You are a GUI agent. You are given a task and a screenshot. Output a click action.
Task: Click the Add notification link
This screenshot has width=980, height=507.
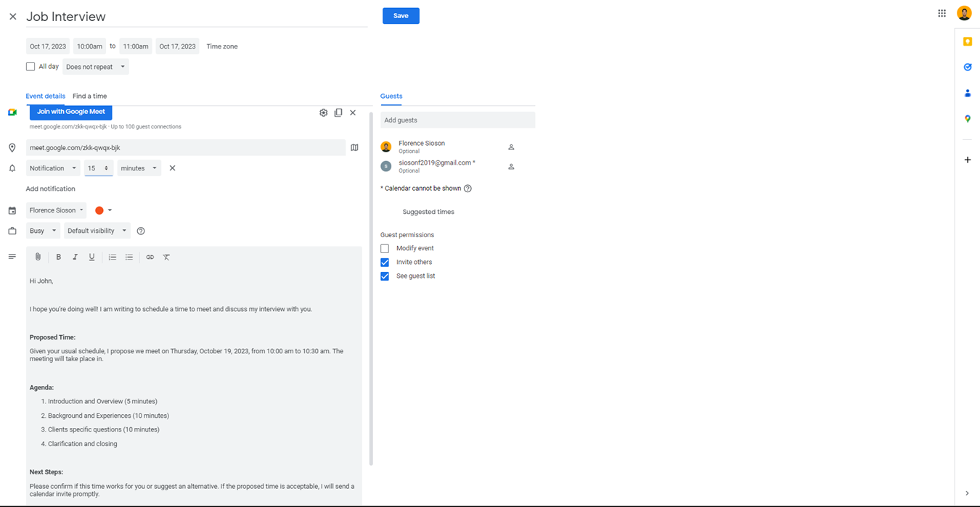[x=51, y=189]
